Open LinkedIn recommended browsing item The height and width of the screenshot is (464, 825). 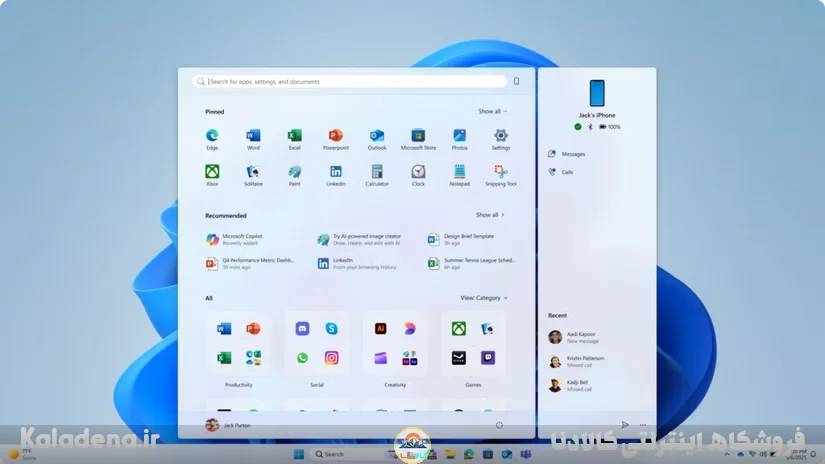point(357,264)
